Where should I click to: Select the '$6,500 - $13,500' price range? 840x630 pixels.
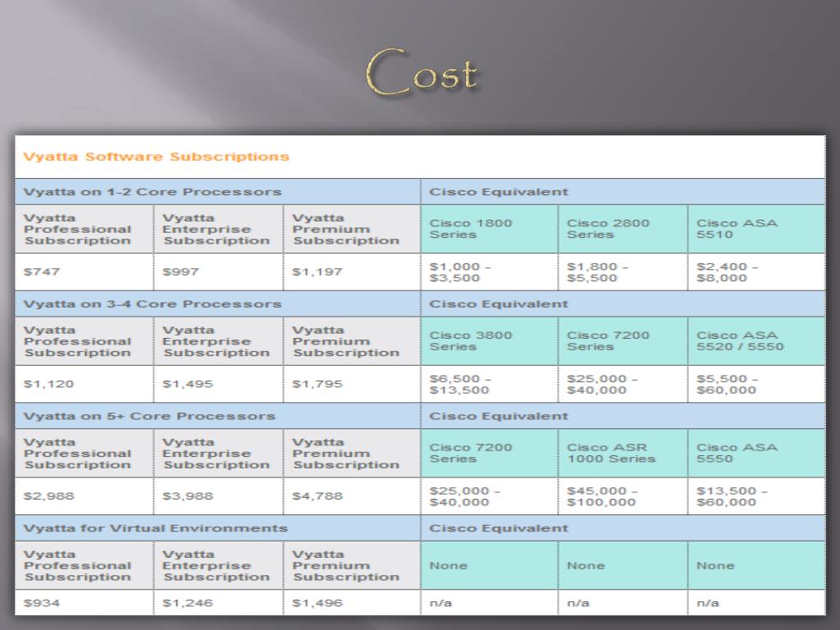coord(460,384)
